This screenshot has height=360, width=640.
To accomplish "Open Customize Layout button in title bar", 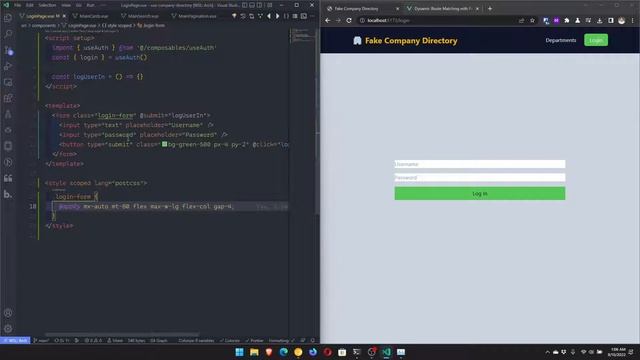I will pos(269,5).
